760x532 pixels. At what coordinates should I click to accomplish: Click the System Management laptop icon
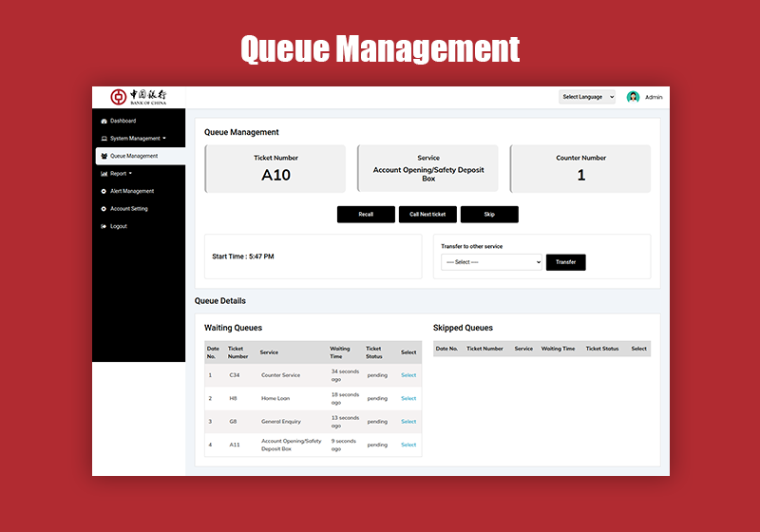point(104,139)
